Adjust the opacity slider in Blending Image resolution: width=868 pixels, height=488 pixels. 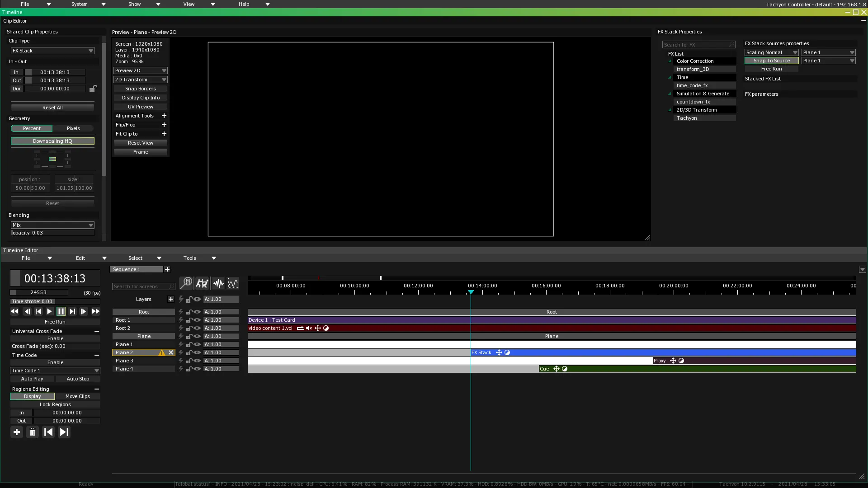[x=52, y=233]
